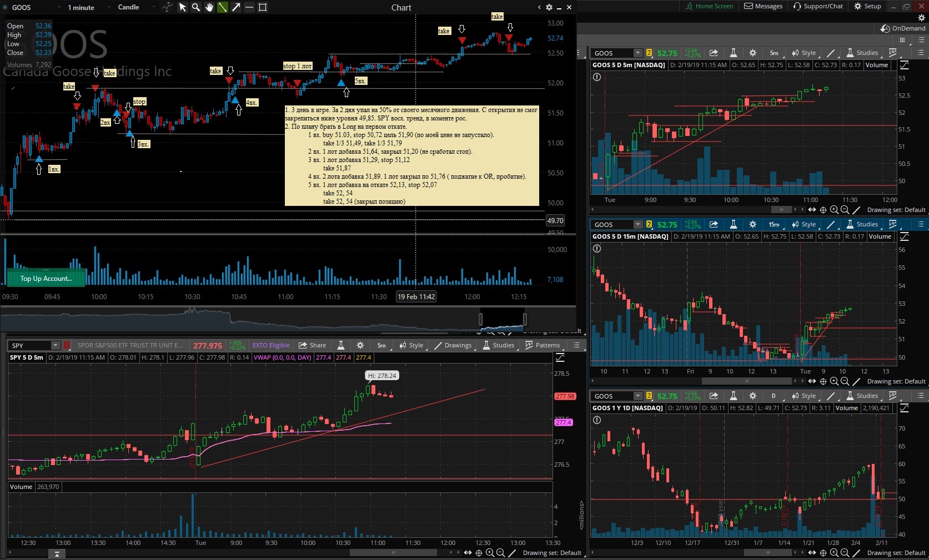Open the 5m timeframe menu in GOOS chart

pos(774,53)
